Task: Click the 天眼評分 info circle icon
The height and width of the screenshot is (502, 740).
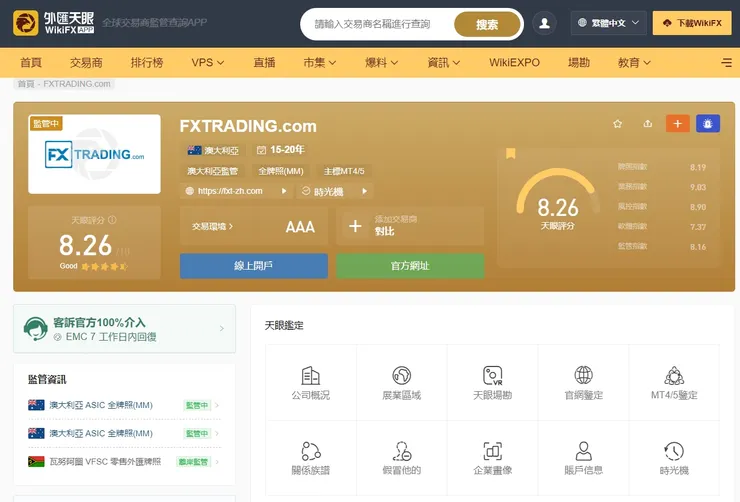Action: click(x=112, y=220)
